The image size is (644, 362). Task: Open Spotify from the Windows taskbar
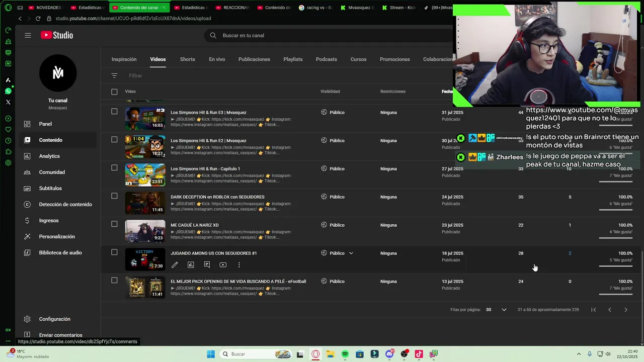[345, 354]
